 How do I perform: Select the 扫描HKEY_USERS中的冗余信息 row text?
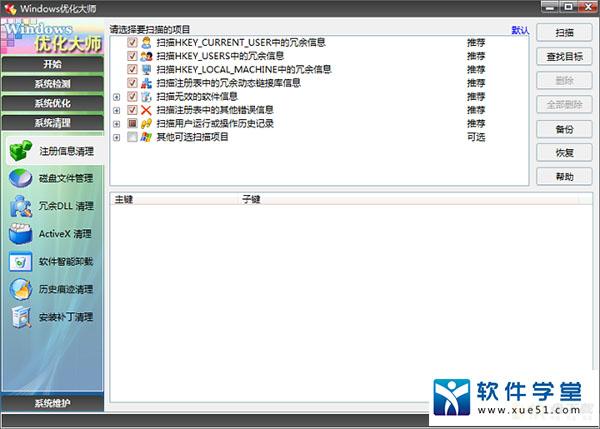point(220,56)
